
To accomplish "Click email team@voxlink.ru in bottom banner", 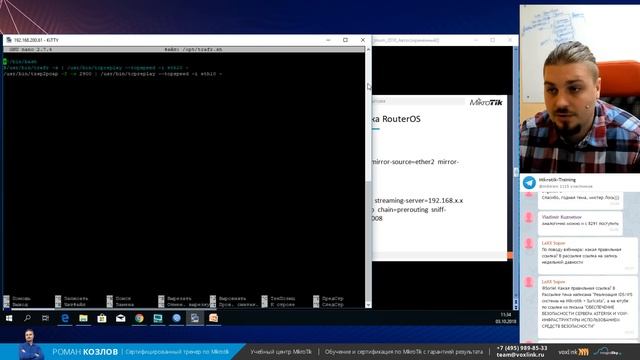I will [520, 355].
